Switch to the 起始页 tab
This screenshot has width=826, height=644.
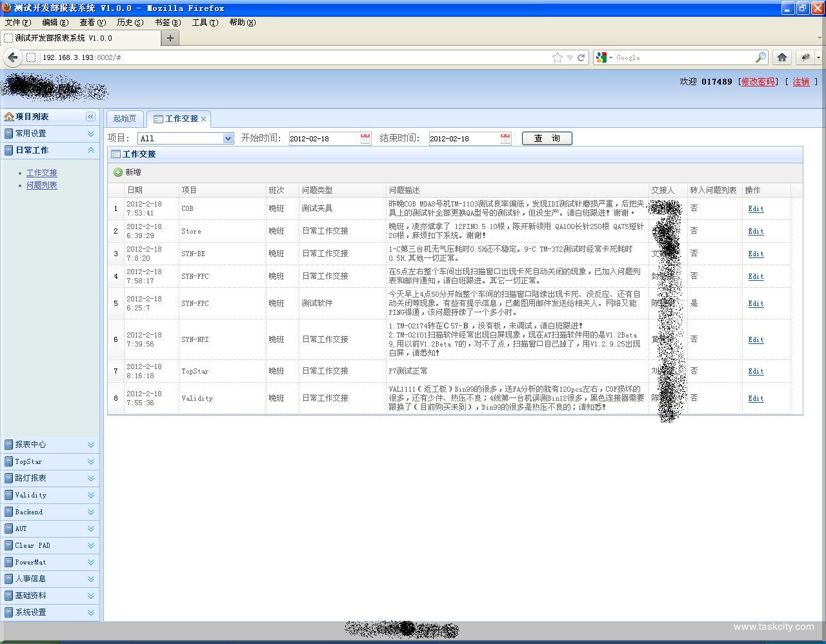[125, 119]
